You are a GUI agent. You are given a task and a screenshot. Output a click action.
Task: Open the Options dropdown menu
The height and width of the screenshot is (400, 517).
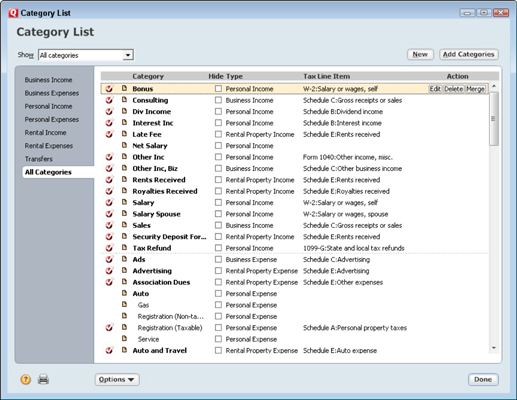117,379
